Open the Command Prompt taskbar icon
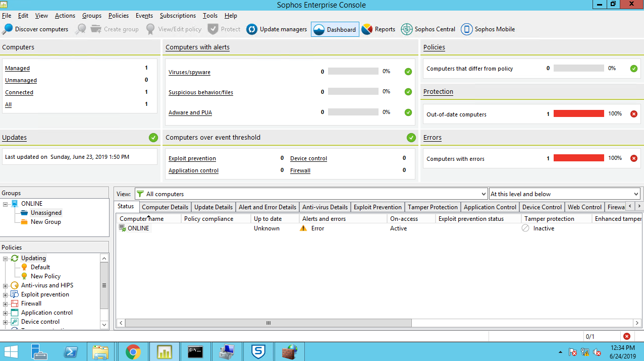This screenshot has height=361, width=644. pos(196,351)
